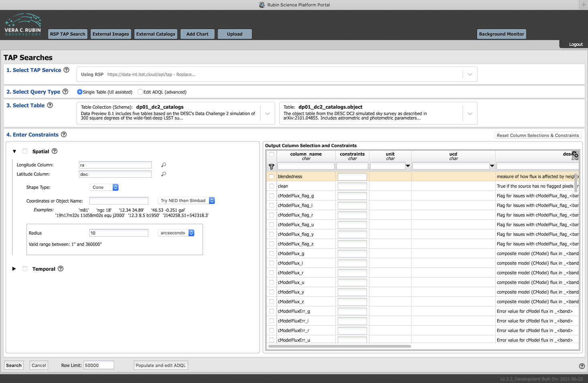Screen dimensions: 588x383
Task: Open help icon beside Select Table
Action: tap(50, 105)
